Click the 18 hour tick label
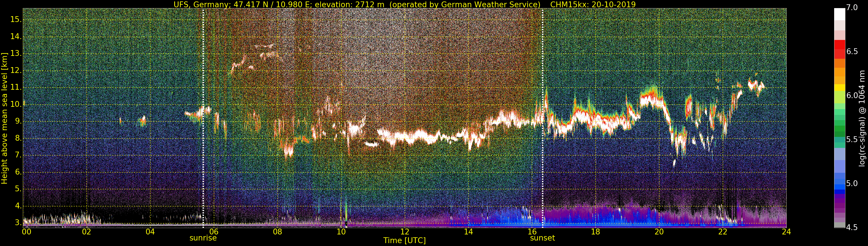Screen dimensions: 868x246 (595, 232)
